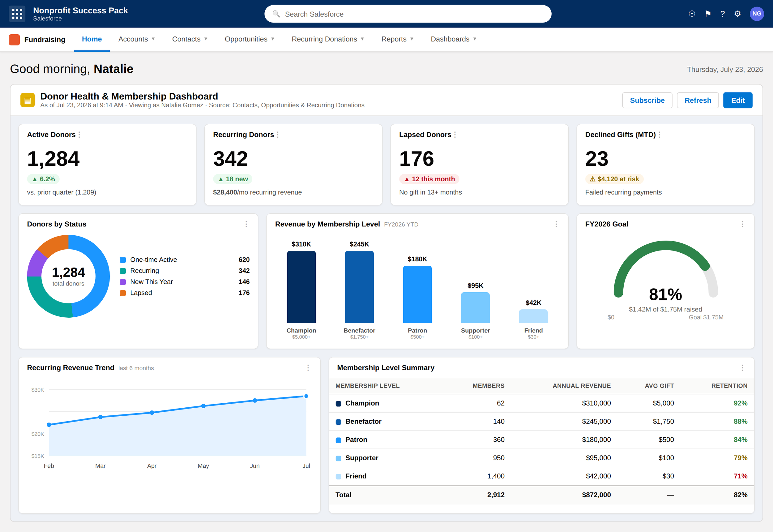
Task: Expand the Dashboards tab dropdown arrow
Action: point(475,39)
